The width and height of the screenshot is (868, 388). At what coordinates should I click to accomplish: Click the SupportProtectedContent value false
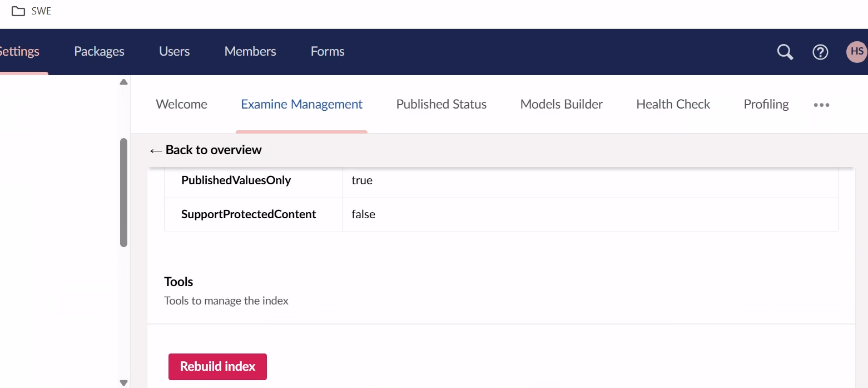pos(364,214)
